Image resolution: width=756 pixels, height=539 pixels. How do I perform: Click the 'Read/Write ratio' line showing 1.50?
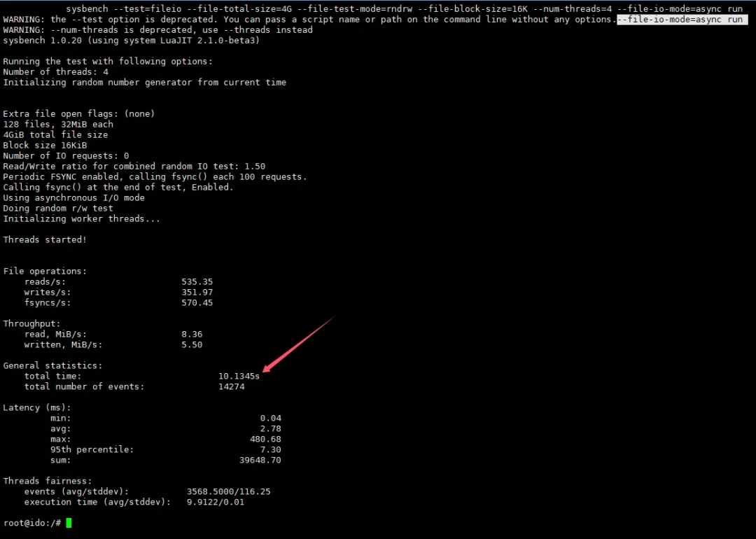pyautogui.click(x=134, y=167)
